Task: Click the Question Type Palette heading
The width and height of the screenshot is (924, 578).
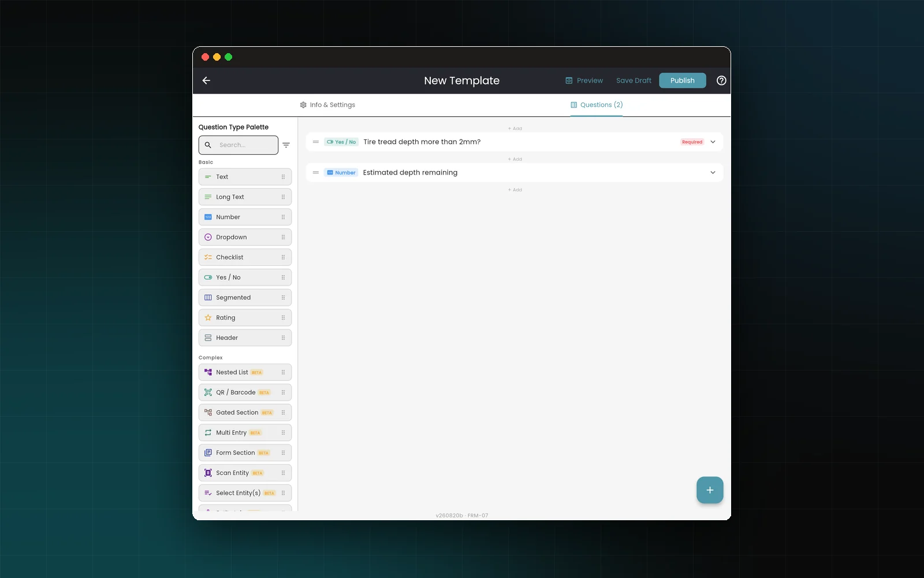Action: [x=233, y=127]
